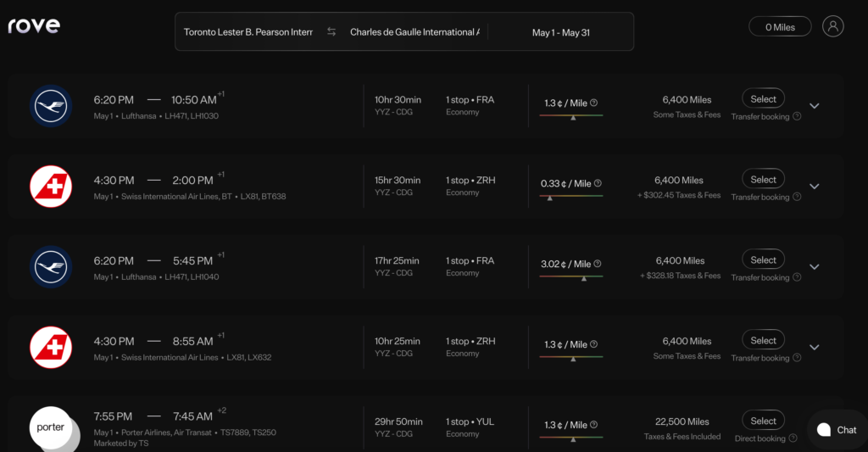
Task: Expand the Swiss 2:00 PM arrival flight
Action: tap(815, 187)
